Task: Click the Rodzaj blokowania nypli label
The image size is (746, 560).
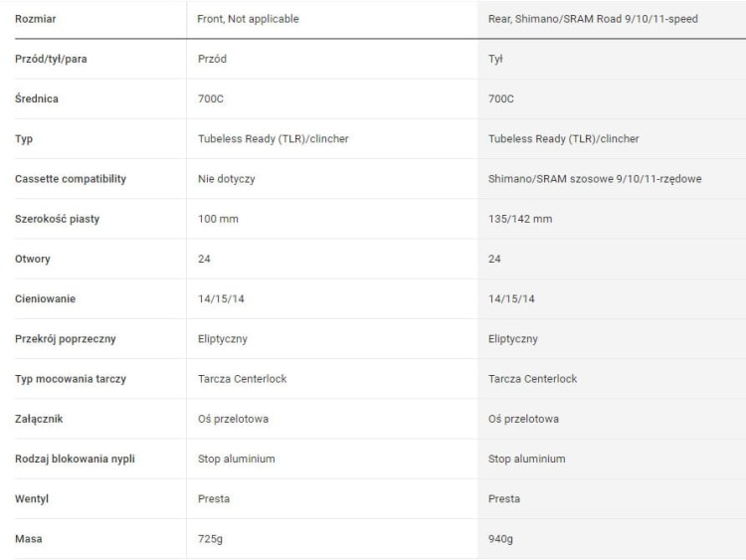Action: (x=75, y=459)
